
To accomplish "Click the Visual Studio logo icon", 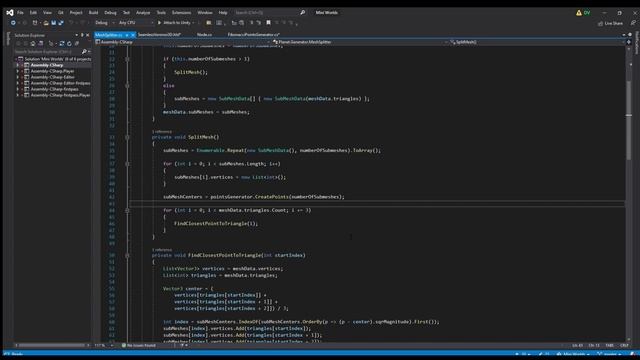I will pyautogui.click(x=9, y=13).
